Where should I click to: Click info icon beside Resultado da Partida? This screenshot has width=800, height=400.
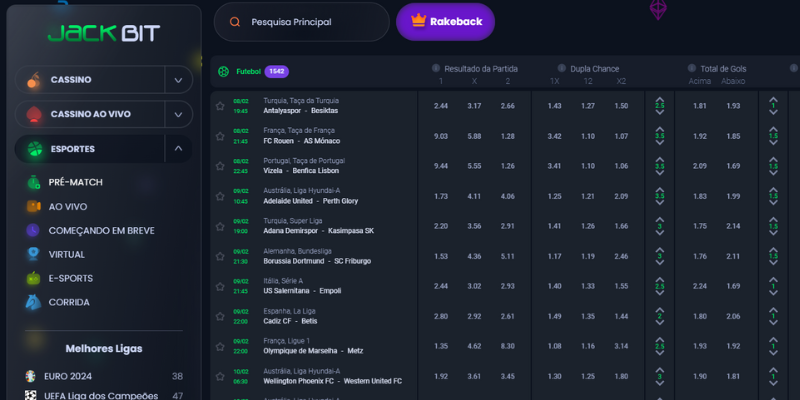click(436, 68)
